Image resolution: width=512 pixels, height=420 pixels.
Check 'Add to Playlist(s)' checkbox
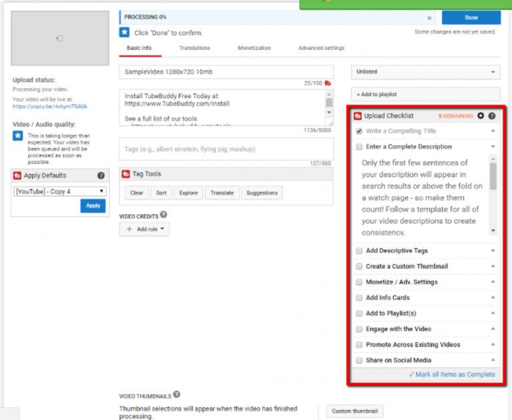359,313
